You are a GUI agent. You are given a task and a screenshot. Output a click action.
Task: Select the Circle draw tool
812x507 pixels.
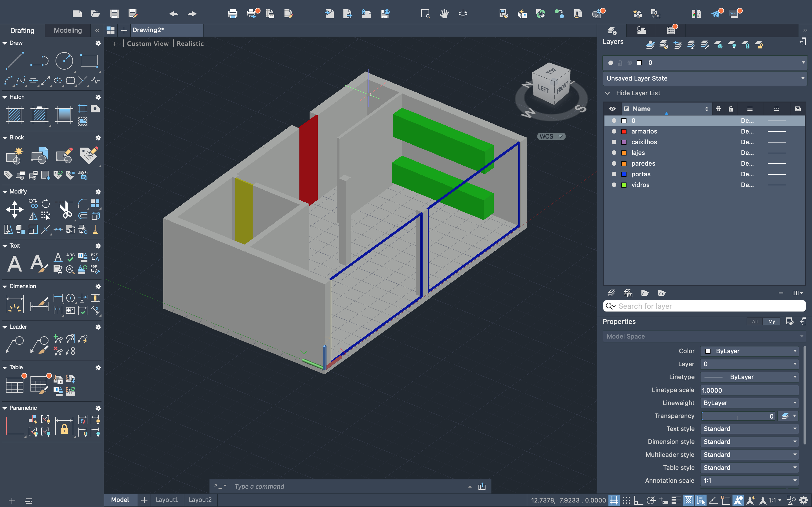(64, 61)
